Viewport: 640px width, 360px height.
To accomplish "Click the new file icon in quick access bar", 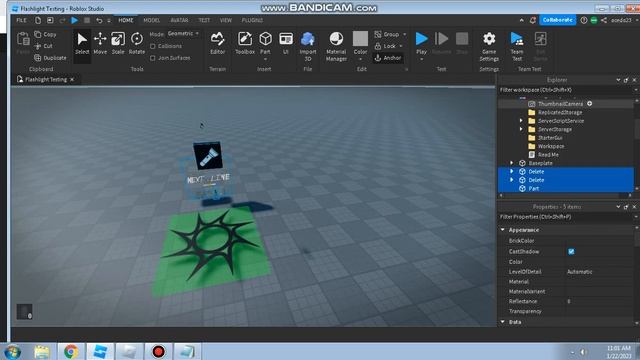I will coord(38,20).
